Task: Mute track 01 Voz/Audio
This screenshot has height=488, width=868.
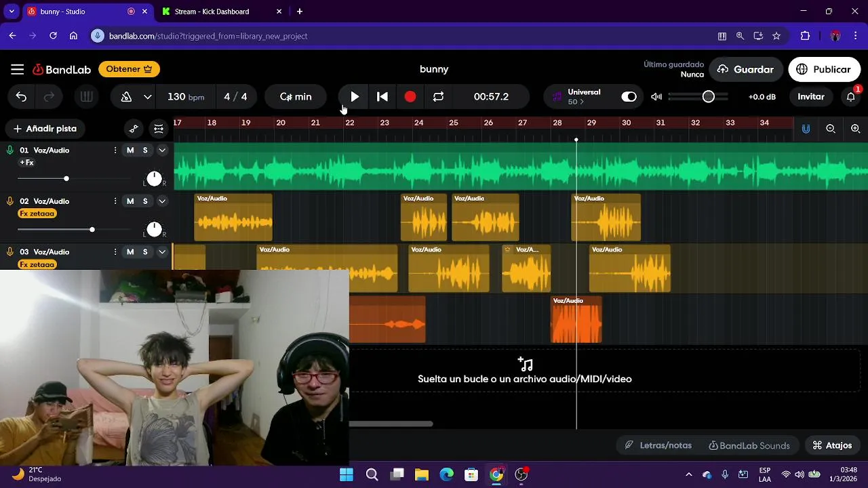Action: coord(130,150)
